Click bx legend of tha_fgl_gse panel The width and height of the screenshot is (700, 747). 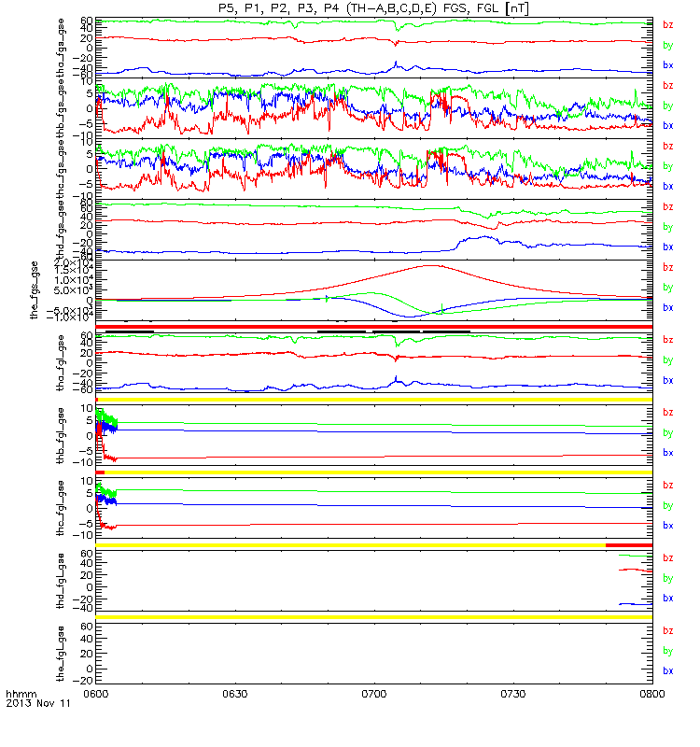pyautogui.click(x=667, y=380)
